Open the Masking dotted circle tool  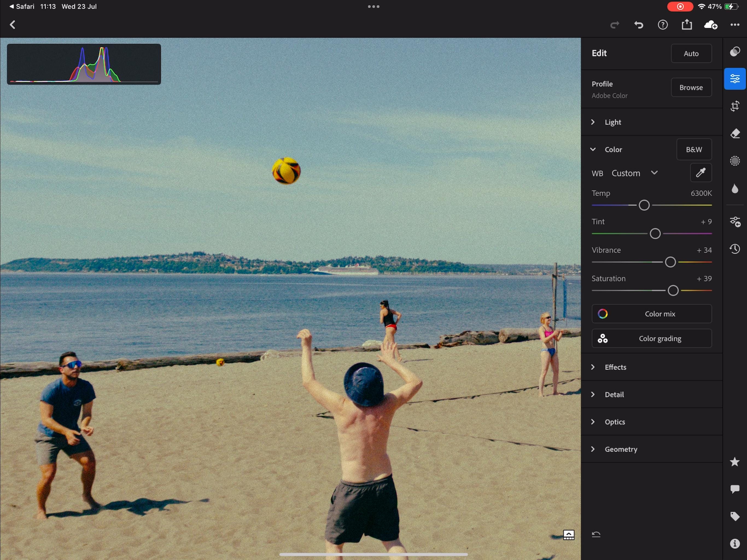[735, 161]
